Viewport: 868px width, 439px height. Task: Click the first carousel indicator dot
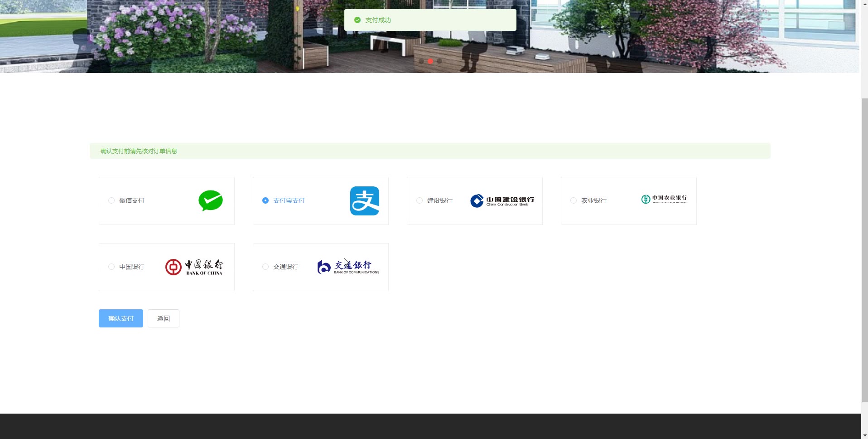[421, 61]
